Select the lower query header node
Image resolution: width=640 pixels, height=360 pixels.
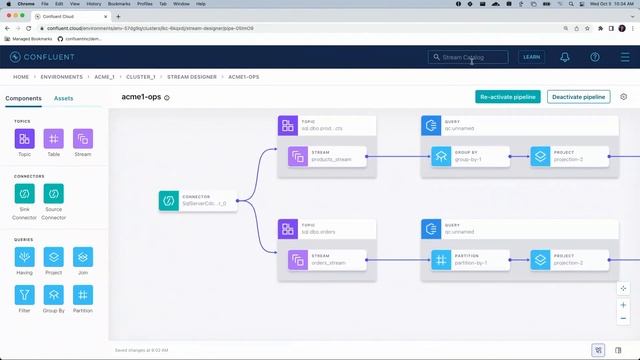pyautogui.click(x=520, y=229)
